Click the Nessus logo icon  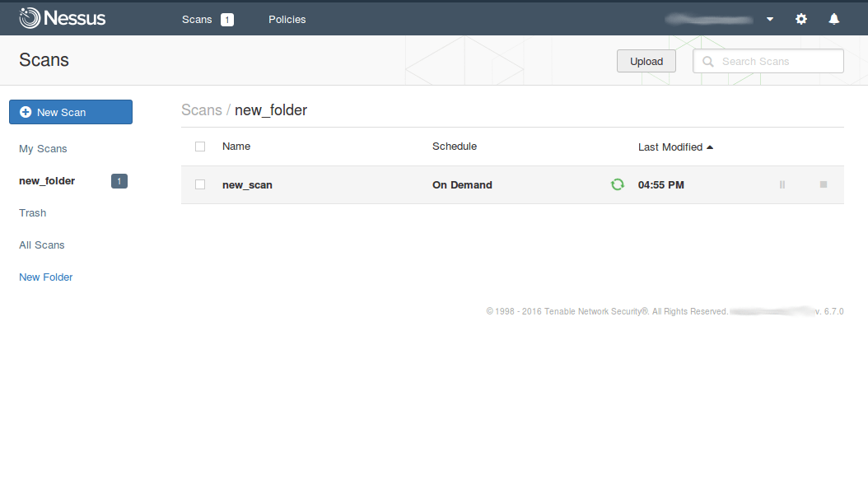point(31,16)
